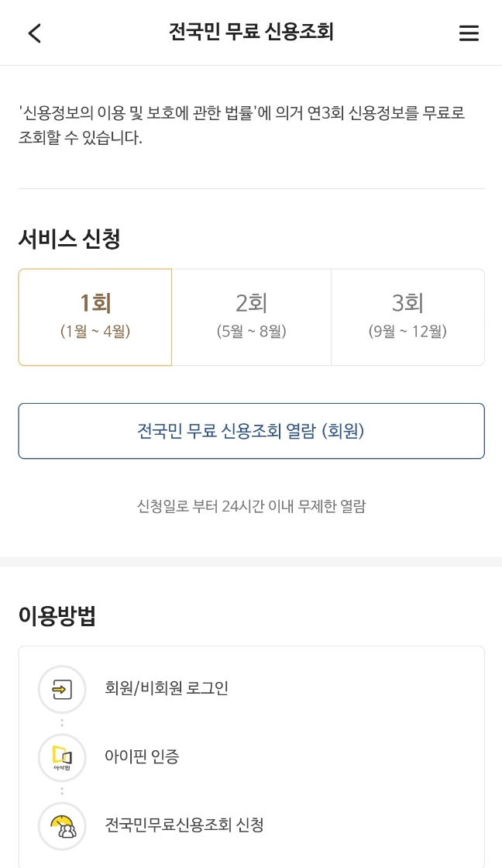Open the hamburger menu at top right
This screenshot has width=502, height=868.
coord(469,33)
